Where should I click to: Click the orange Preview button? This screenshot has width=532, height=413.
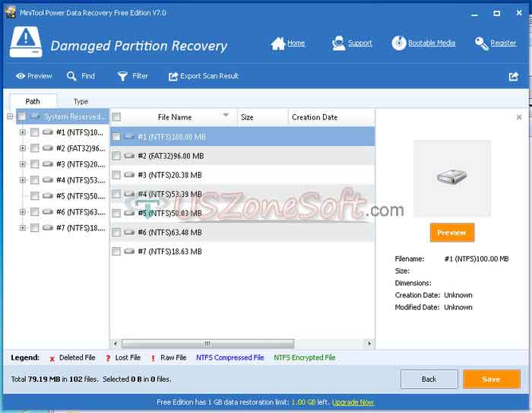click(x=452, y=233)
